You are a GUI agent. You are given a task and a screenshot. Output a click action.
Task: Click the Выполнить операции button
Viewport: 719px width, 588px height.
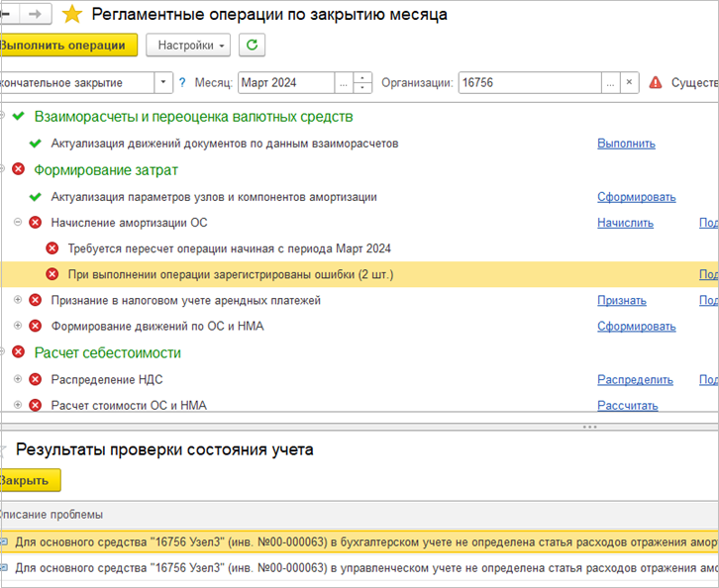pyautogui.click(x=65, y=45)
